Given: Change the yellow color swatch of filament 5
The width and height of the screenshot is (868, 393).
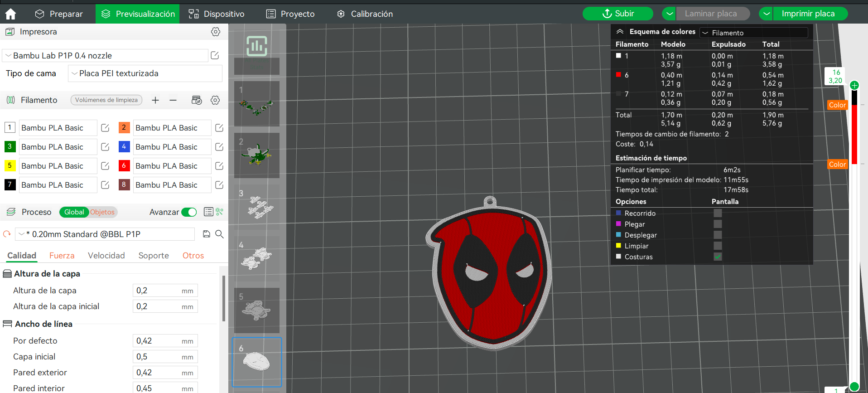Looking at the screenshot, I should [x=10, y=166].
